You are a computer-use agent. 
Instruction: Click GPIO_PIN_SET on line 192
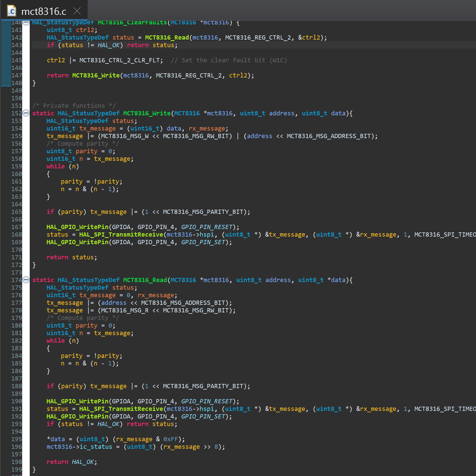(203, 417)
